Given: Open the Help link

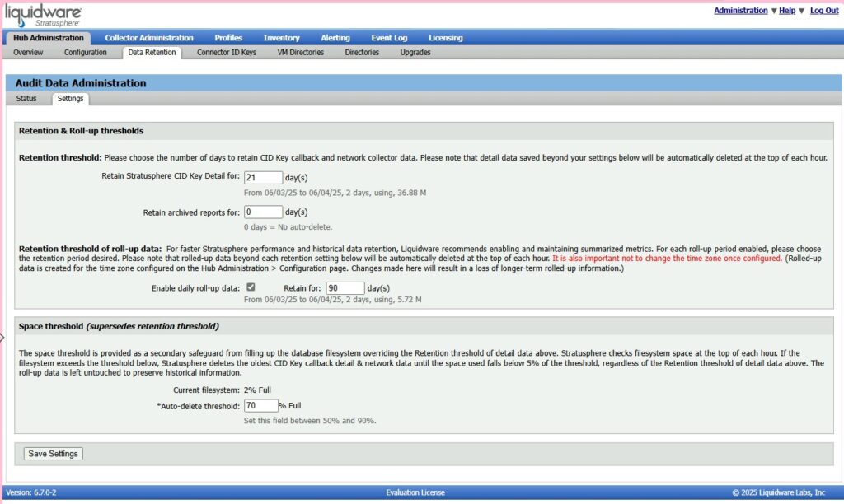Looking at the screenshot, I should coord(787,10).
